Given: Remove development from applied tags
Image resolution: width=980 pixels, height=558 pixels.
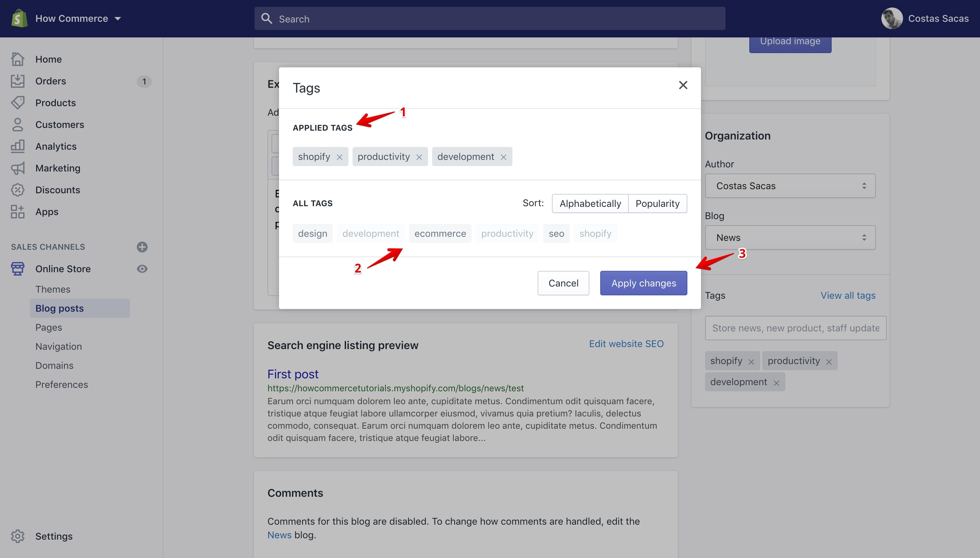Looking at the screenshot, I should [x=504, y=157].
